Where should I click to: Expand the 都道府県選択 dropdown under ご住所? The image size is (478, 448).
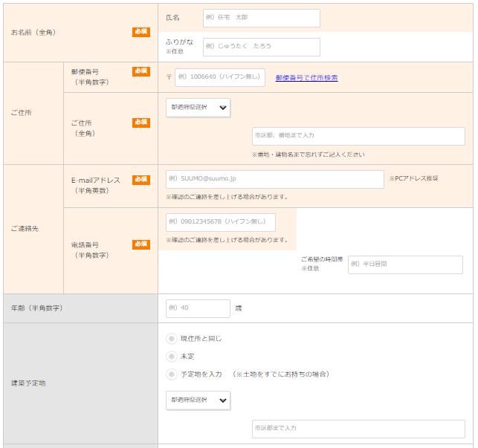click(x=198, y=108)
